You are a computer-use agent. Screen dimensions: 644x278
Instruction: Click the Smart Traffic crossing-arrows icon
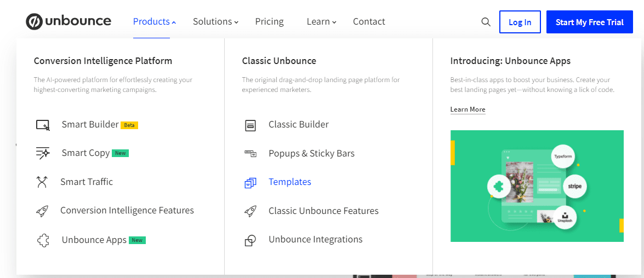pos(42,182)
